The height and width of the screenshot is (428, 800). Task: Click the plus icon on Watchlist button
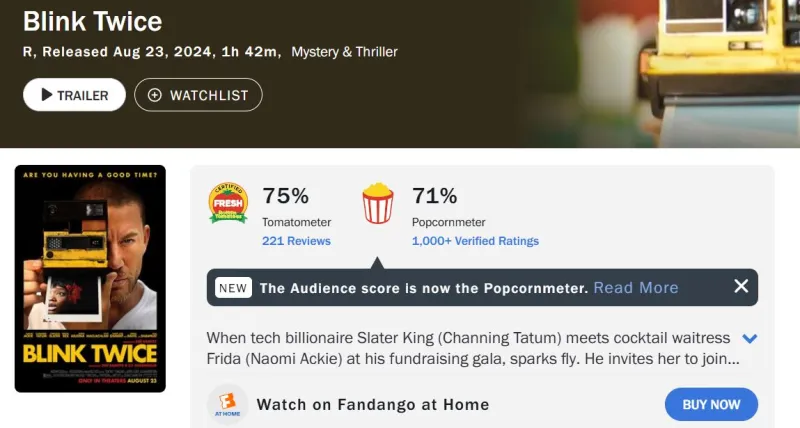coord(154,95)
